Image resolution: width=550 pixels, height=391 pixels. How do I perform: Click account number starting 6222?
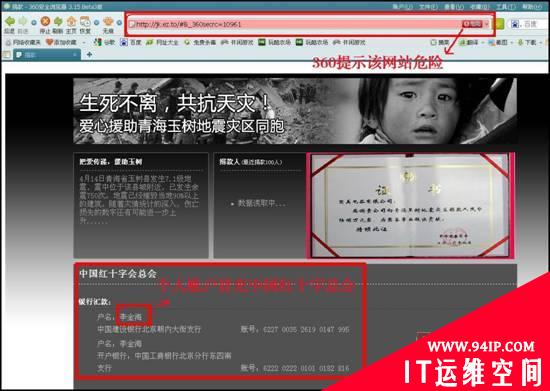(306, 368)
